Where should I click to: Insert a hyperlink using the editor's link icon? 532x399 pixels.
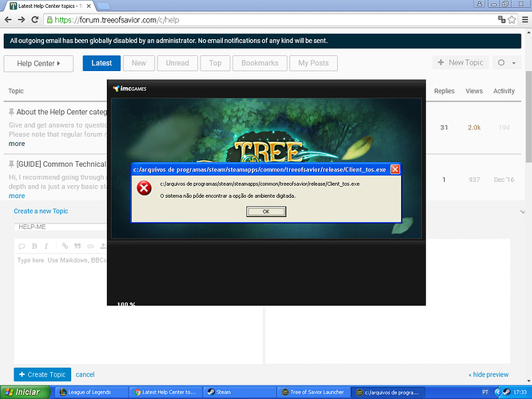[x=64, y=246]
